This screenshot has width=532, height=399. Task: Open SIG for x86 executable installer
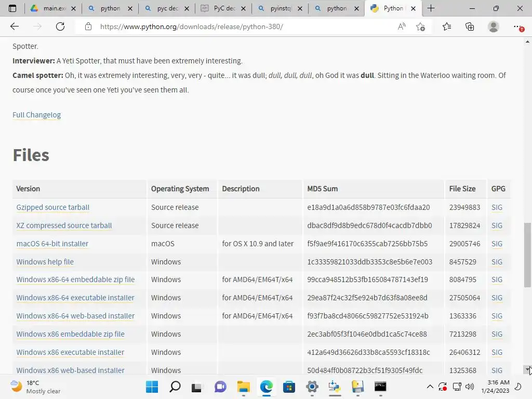(497, 352)
